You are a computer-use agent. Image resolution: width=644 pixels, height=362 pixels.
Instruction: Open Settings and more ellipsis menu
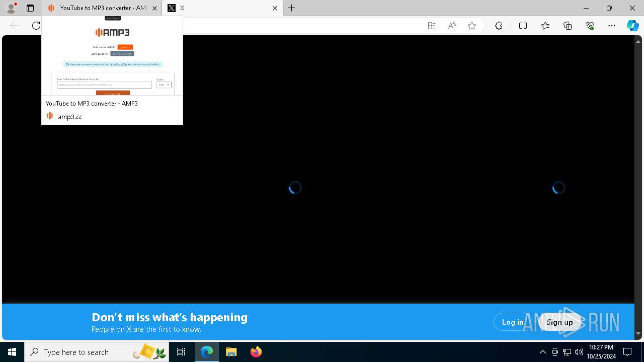612,26
